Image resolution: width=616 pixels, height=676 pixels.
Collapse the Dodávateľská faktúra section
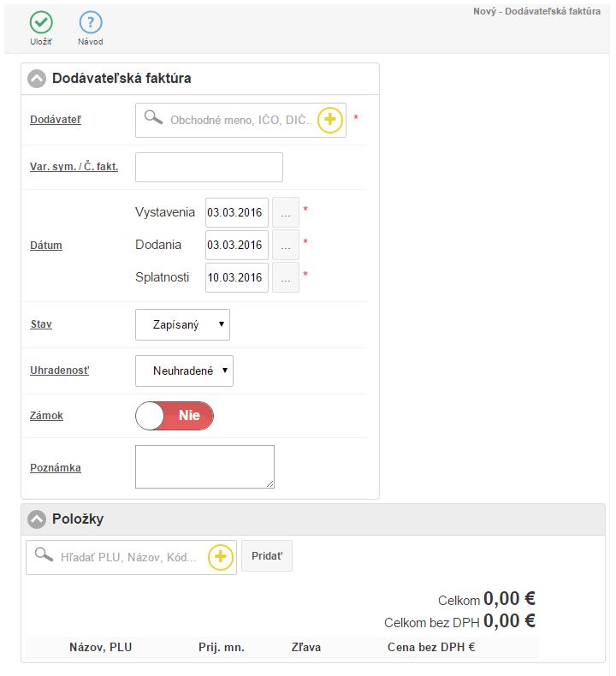click(37, 79)
